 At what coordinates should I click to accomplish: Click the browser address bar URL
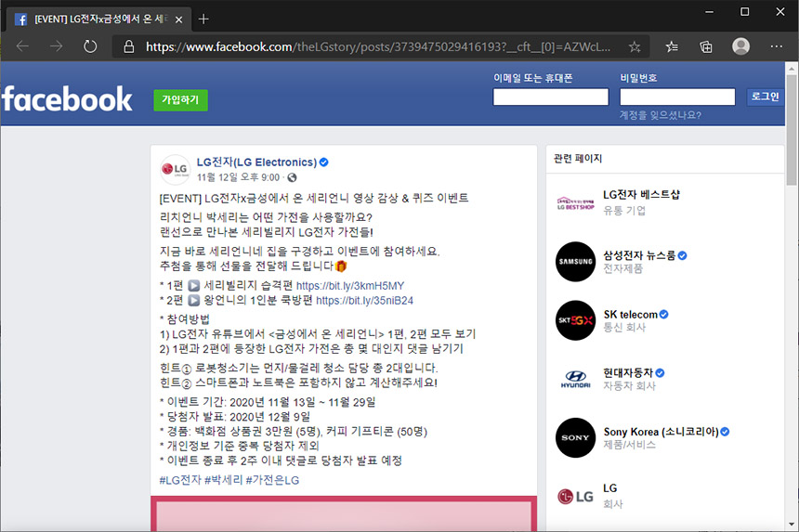click(377, 46)
